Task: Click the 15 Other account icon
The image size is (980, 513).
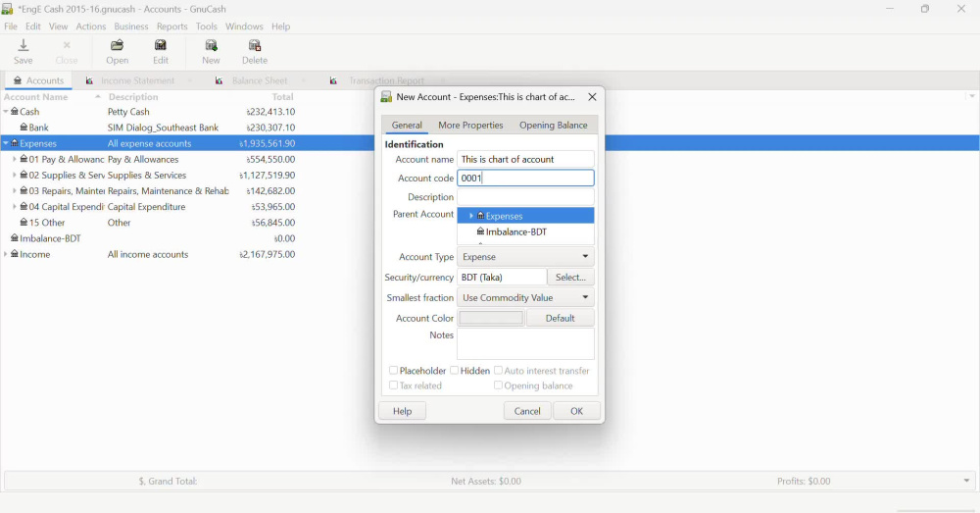Action: click(24, 222)
